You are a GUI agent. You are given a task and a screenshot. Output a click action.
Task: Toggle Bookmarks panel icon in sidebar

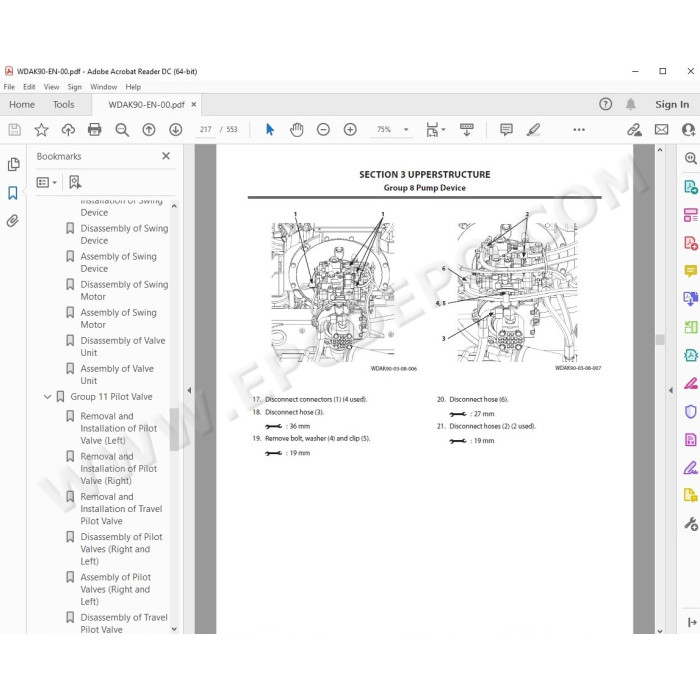pyautogui.click(x=13, y=193)
